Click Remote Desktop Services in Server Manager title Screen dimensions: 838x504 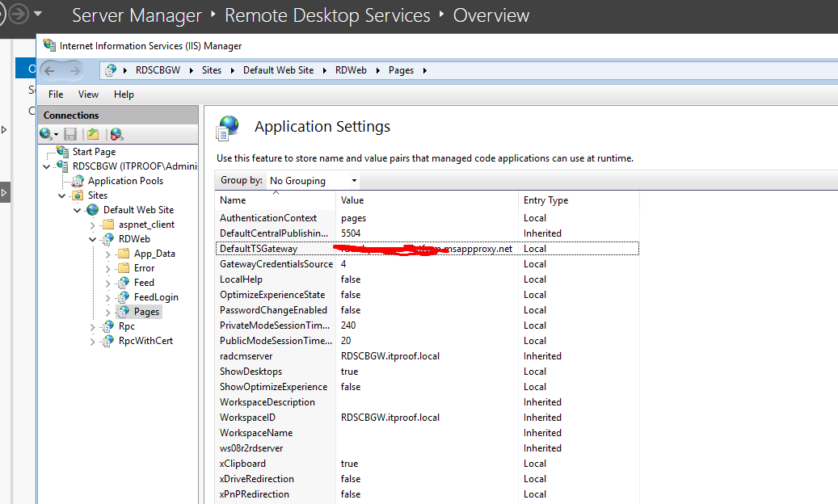327,15
